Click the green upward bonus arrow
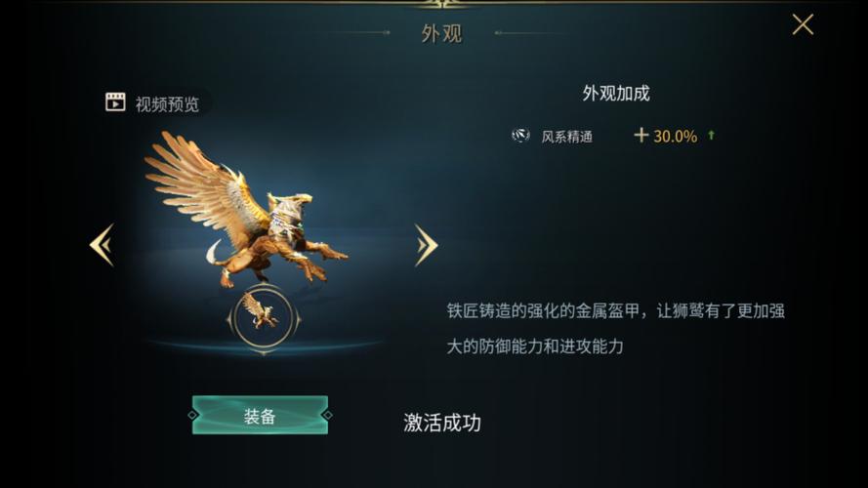The height and width of the screenshot is (488, 868). pyautogui.click(x=712, y=135)
